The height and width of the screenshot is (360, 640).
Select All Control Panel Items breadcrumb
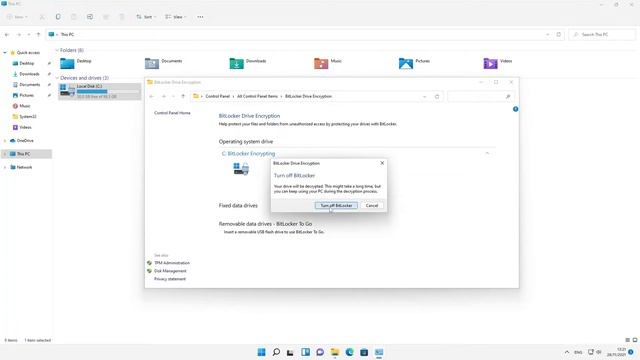(x=257, y=96)
